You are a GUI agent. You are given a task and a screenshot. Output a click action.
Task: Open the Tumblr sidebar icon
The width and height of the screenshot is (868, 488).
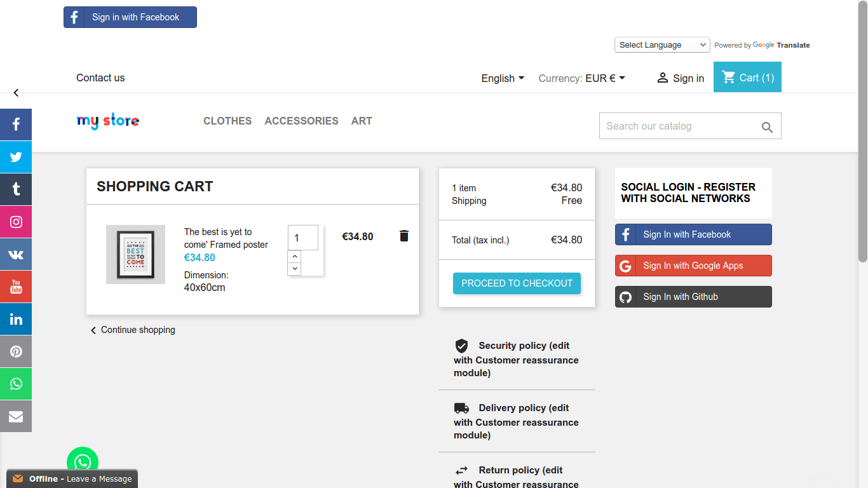click(x=16, y=189)
